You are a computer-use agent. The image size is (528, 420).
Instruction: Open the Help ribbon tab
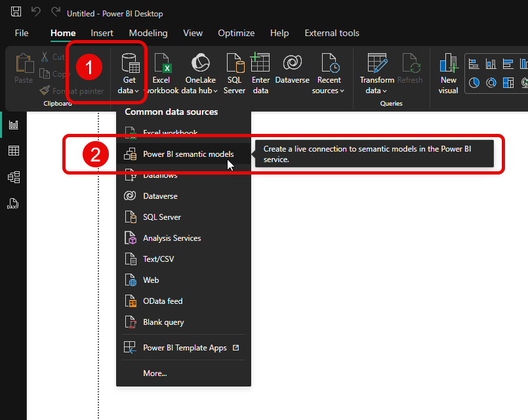pyautogui.click(x=279, y=33)
